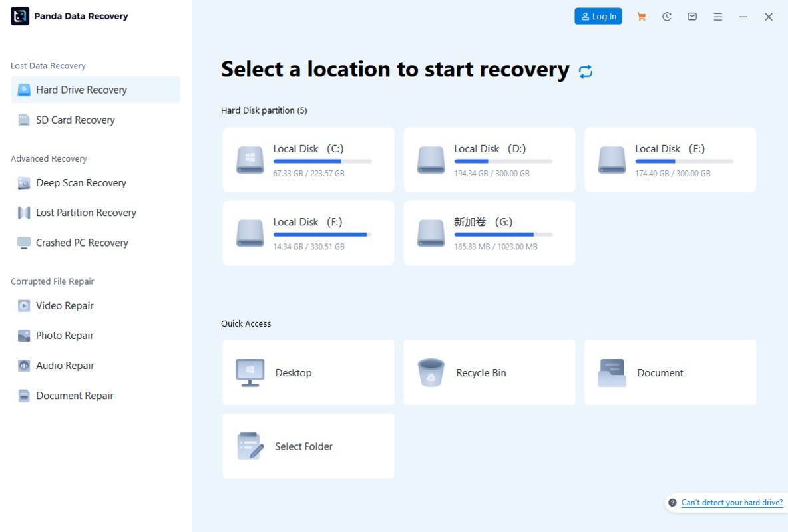Click the "Quick Access" heading
Screen dimensions: 788x532
click(x=246, y=323)
